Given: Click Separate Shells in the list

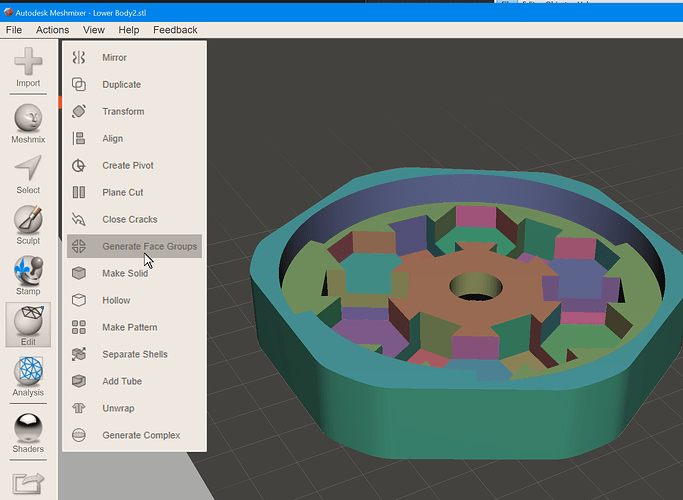Looking at the screenshot, I should [x=134, y=354].
